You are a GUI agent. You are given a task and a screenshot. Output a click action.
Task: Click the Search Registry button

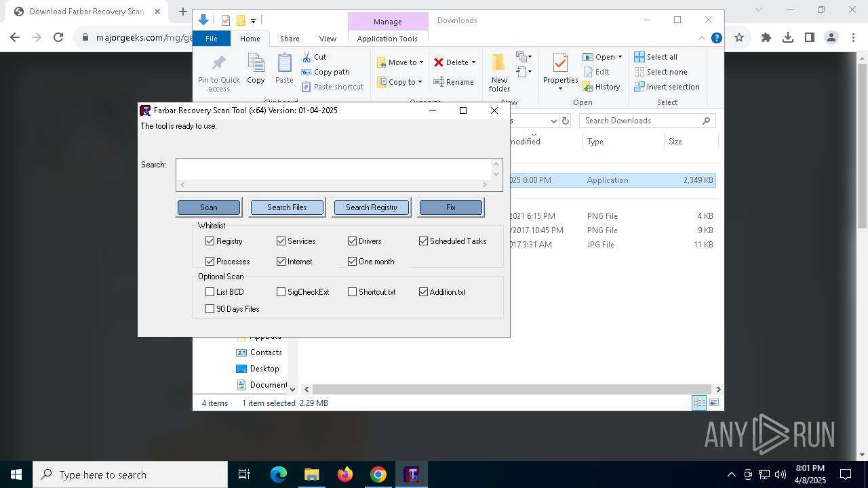pos(371,207)
